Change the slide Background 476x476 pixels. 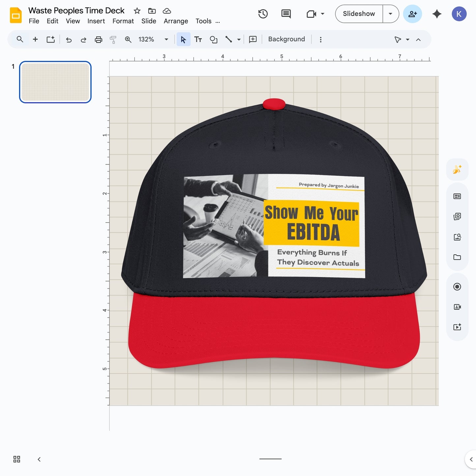point(287,39)
